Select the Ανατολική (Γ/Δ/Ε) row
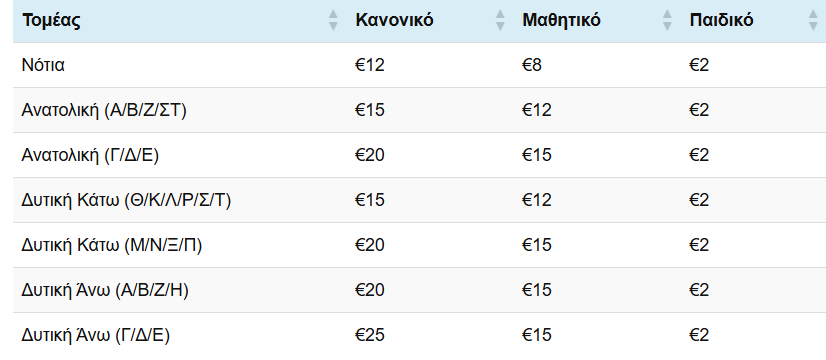This screenshot has height=360, width=826. tap(419, 155)
